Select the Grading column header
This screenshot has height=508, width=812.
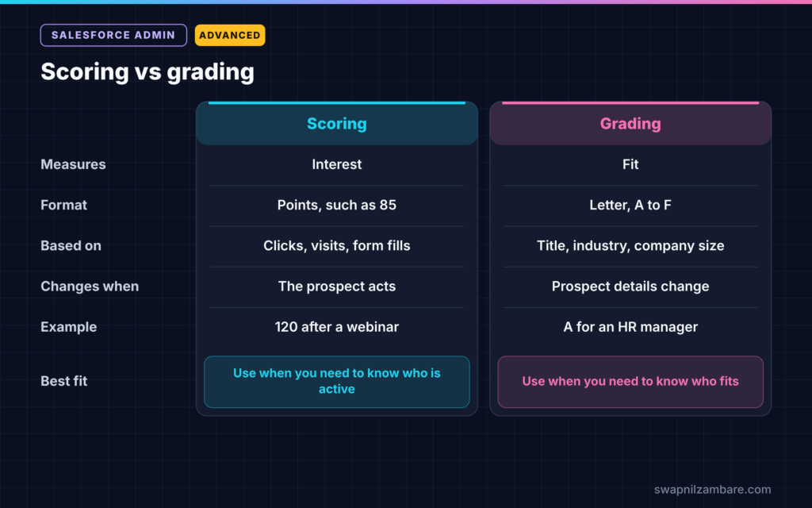point(630,123)
